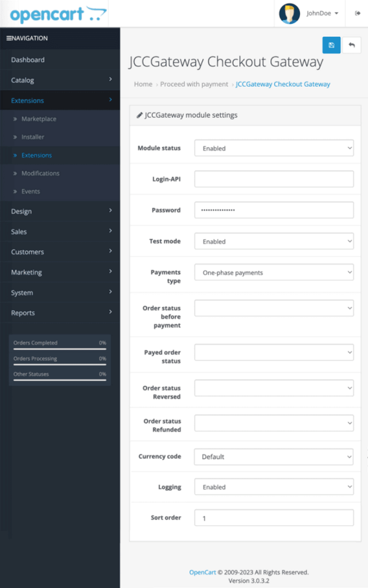
Task: Click the Home breadcrumb link
Action: coord(143,84)
